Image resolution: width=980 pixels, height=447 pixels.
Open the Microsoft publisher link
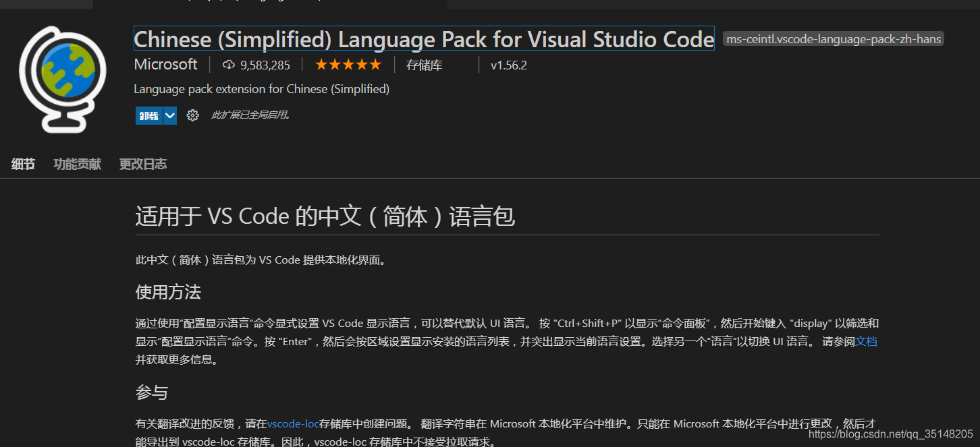(x=166, y=65)
